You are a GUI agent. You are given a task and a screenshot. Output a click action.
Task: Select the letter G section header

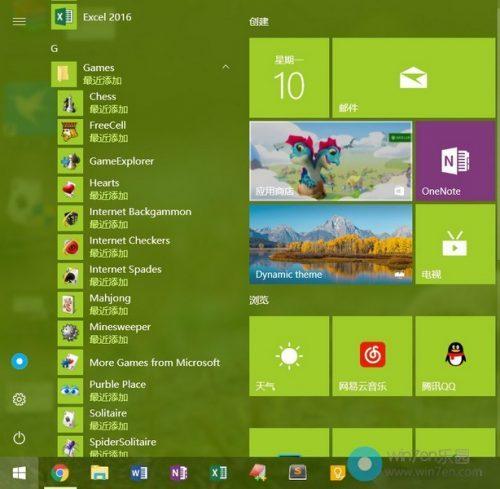[54, 49]
